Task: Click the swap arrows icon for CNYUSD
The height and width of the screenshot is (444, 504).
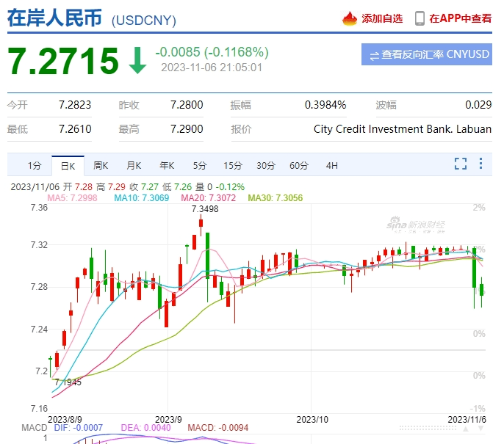Action: click(x=374, y=55)
